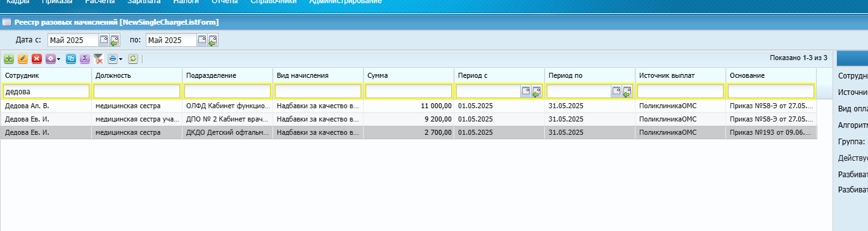This screenshot has width=868, height=231.
Task: Sort by 'Подразделение' column header
Action: click(227, 75)
